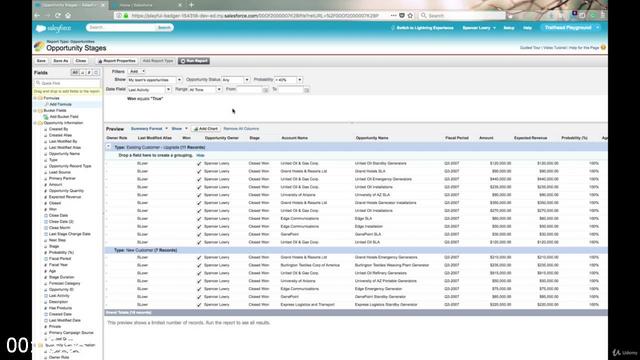Open Setup in the header

pyautogui.click(x=509, y=28)
